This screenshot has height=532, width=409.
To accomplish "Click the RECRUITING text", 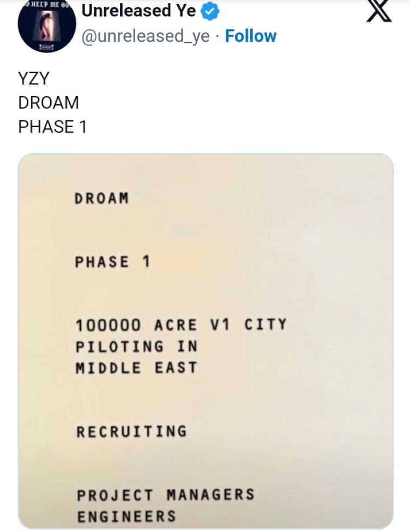I will [131, 432].
